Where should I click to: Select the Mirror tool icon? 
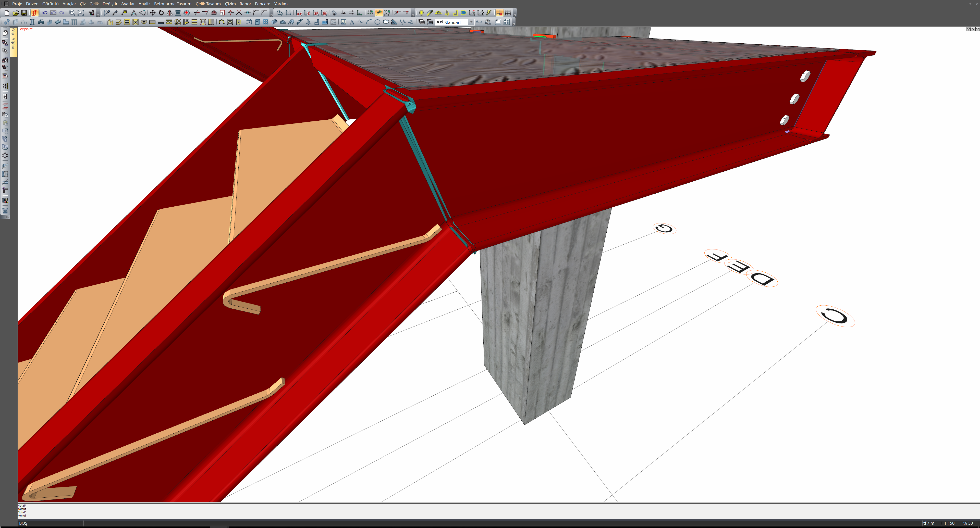point(170,13)
